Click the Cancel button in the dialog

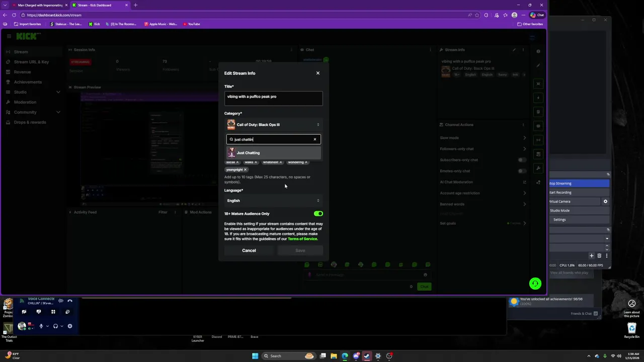click(x=249, y=250)
